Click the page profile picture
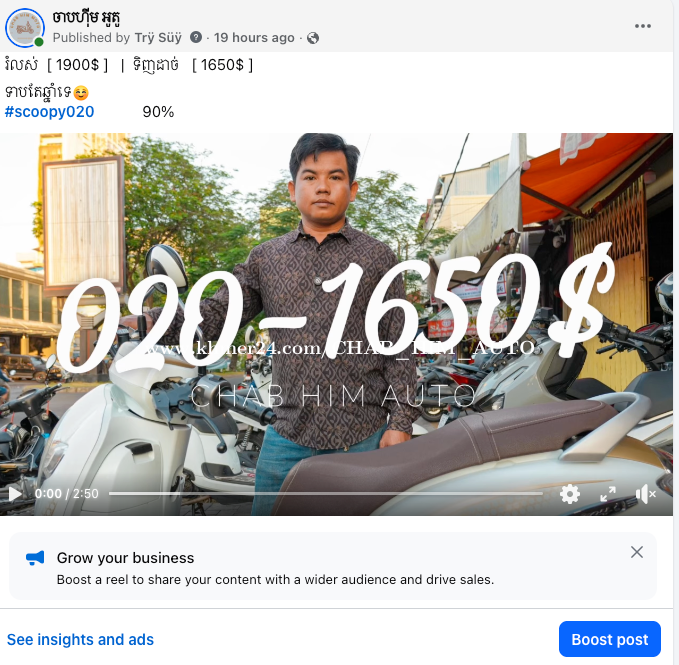679x665 pixels. (24, 27)
